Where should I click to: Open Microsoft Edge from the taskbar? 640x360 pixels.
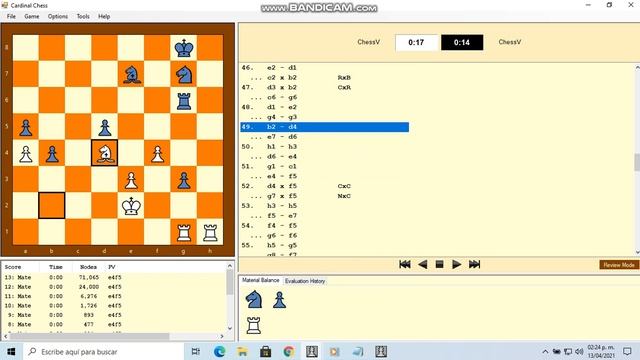point(220,351)
